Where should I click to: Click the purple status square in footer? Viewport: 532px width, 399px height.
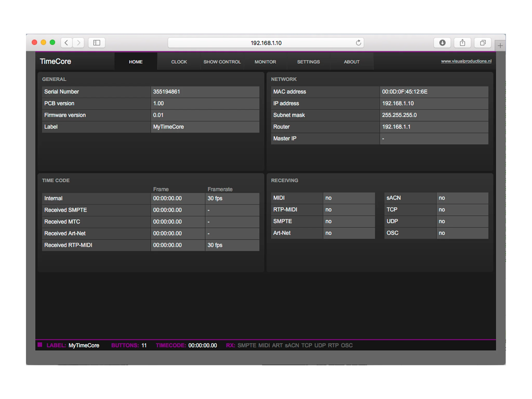click(40, 345)
